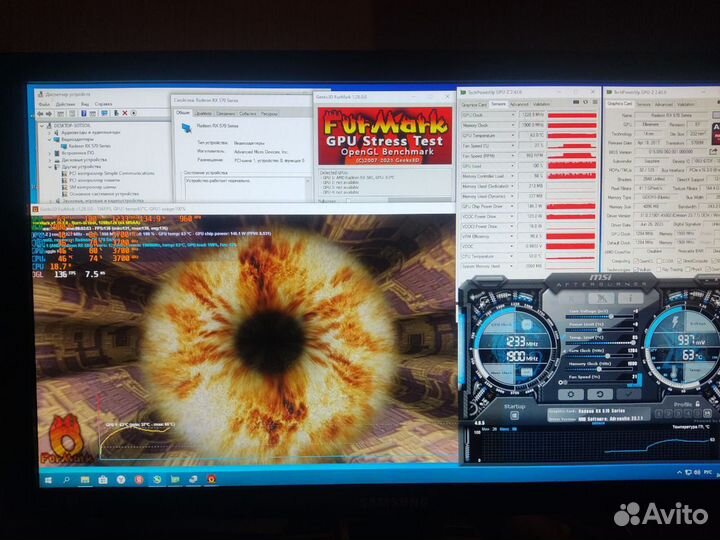Click the refresh icon in left GPU-Z

(585, 102)
